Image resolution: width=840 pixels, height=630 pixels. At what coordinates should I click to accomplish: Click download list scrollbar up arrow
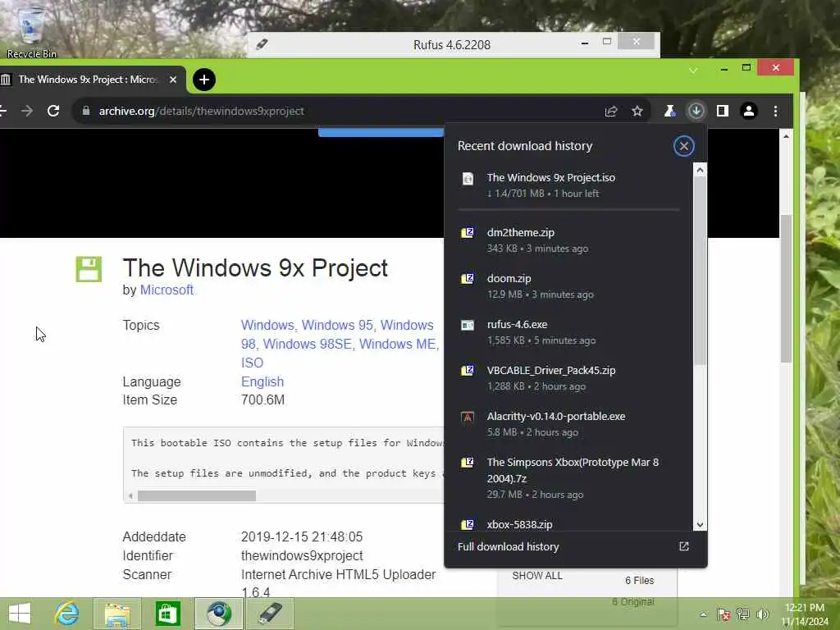pos(700,171)
